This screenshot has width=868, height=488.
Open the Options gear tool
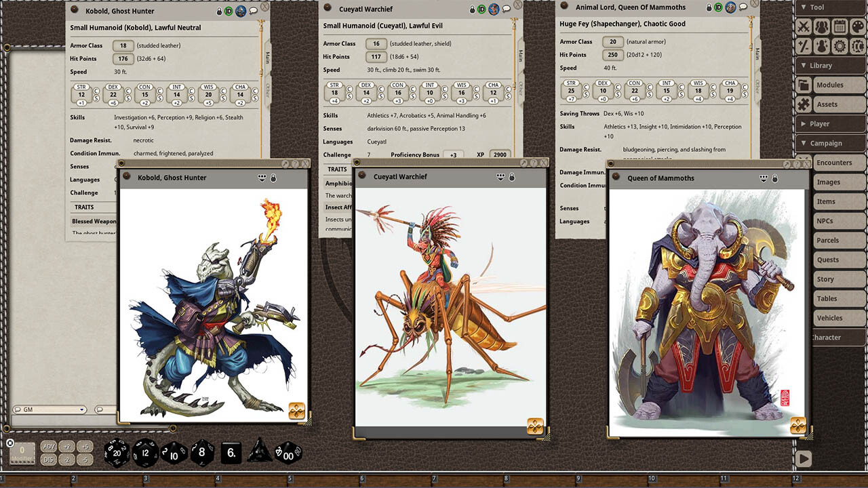(838, 46)
